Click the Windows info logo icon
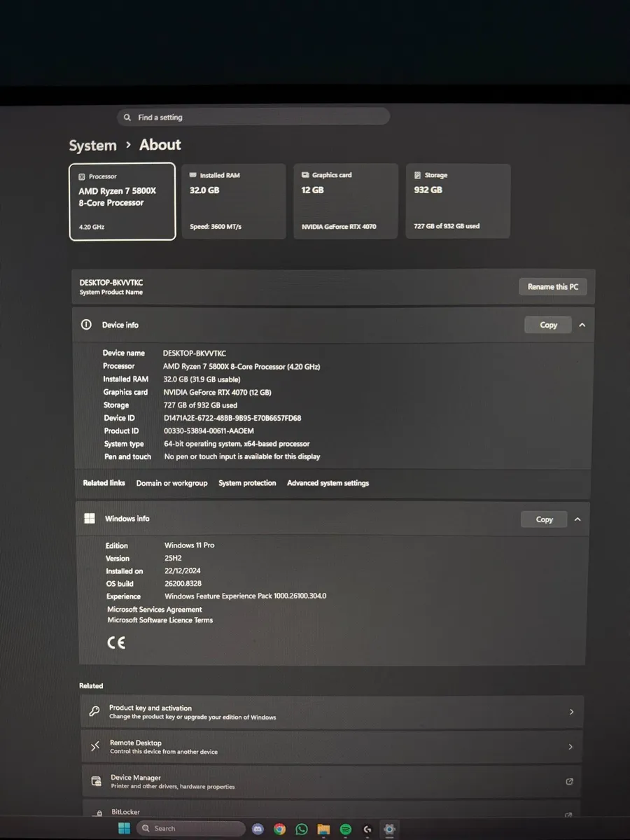Screen dimensions: 630x840 point(89,518)
